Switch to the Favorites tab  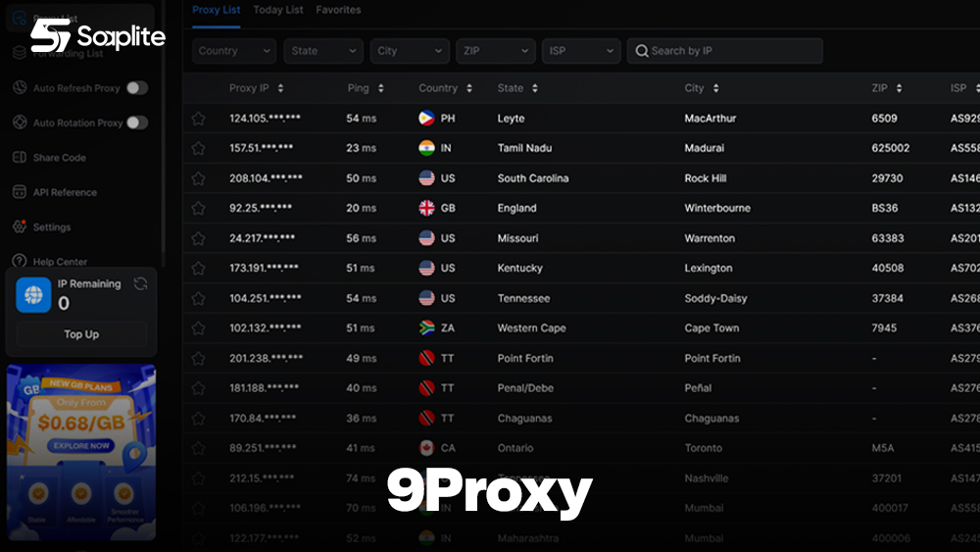(x=338, y=10)
